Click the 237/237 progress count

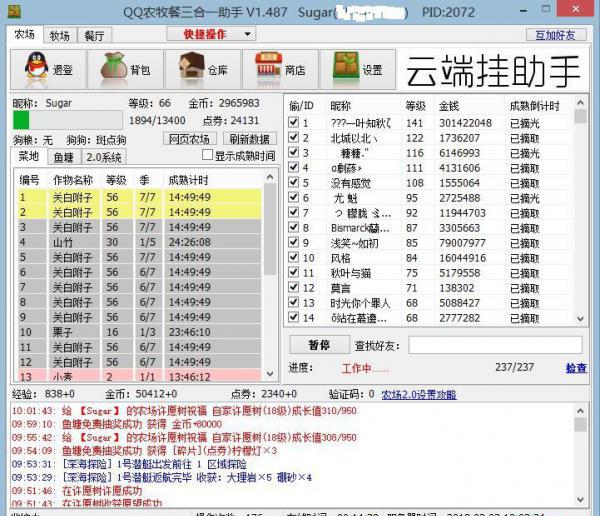click(x=514, y=367)
